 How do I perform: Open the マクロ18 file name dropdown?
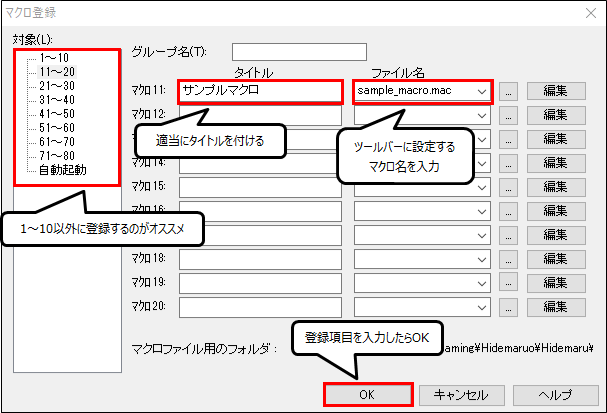(482, 259)
